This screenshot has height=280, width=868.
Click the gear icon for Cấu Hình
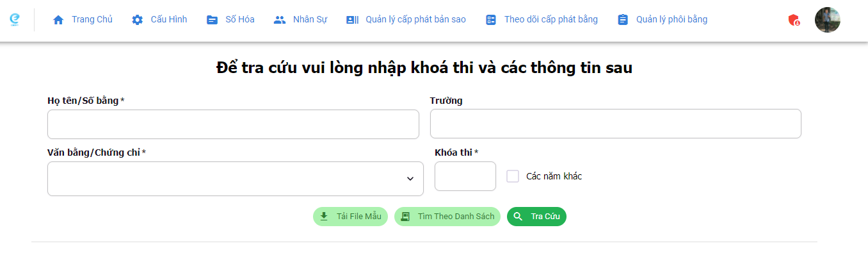[x=138, y=20]
